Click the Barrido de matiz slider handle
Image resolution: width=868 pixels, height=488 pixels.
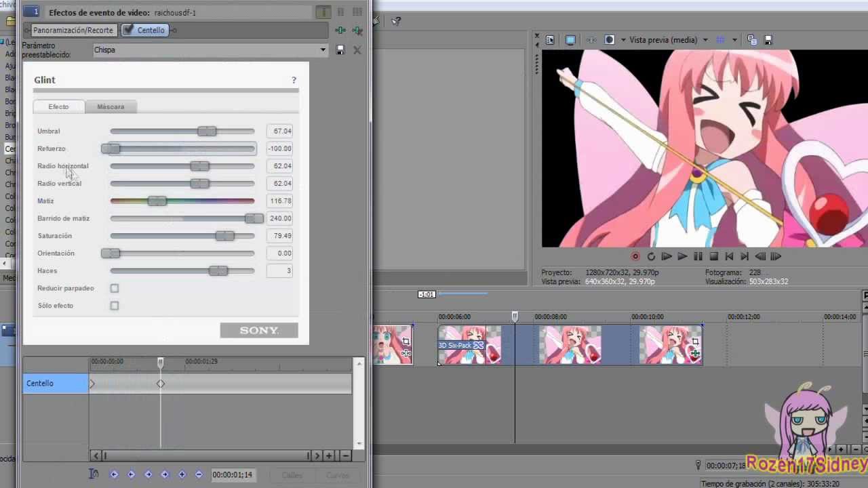254,218
